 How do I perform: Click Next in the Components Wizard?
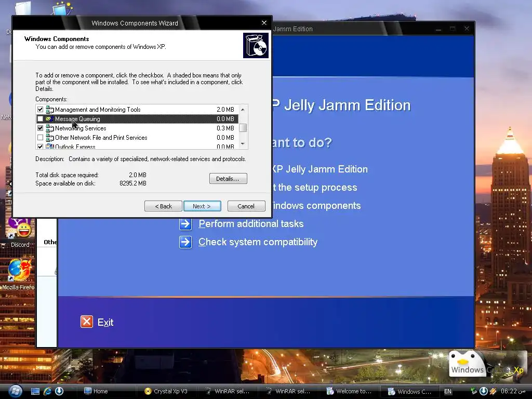tap(202, 206)
